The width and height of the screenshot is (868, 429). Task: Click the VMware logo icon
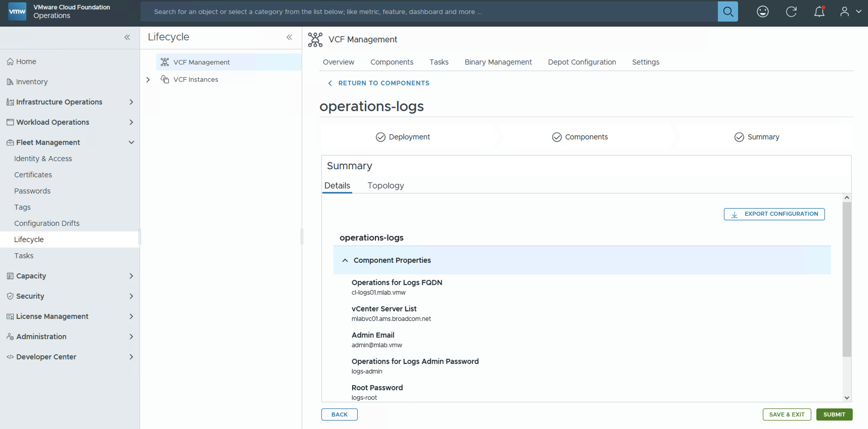pyautogui.click(x=17, y=11)
